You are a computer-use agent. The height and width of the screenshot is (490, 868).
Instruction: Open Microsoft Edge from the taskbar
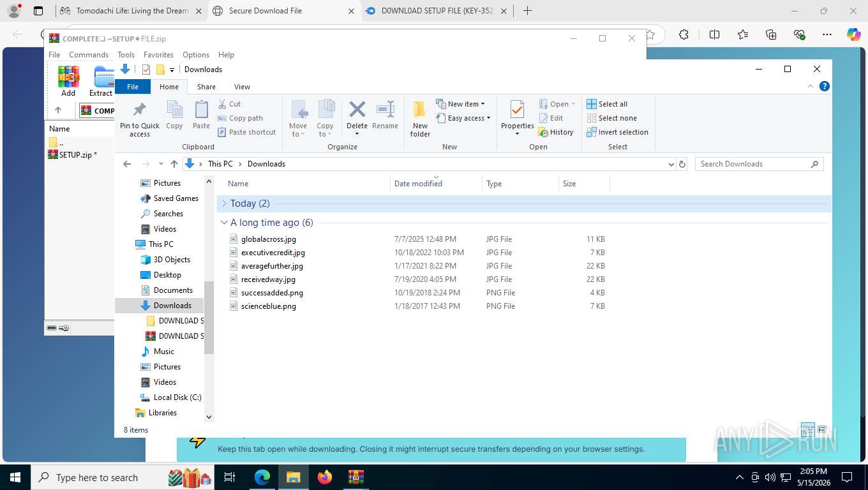pyautogui.click(x=262, y=477)
